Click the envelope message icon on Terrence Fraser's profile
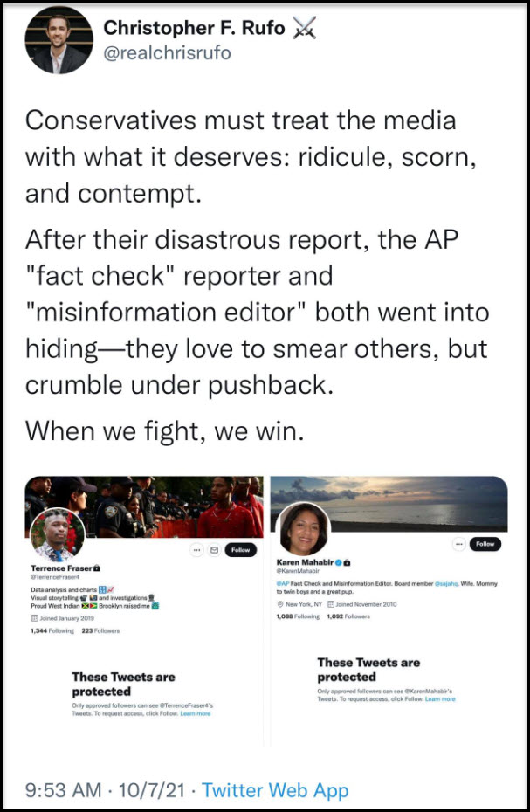This screenshot has width=530, height=812. (214, 550)
